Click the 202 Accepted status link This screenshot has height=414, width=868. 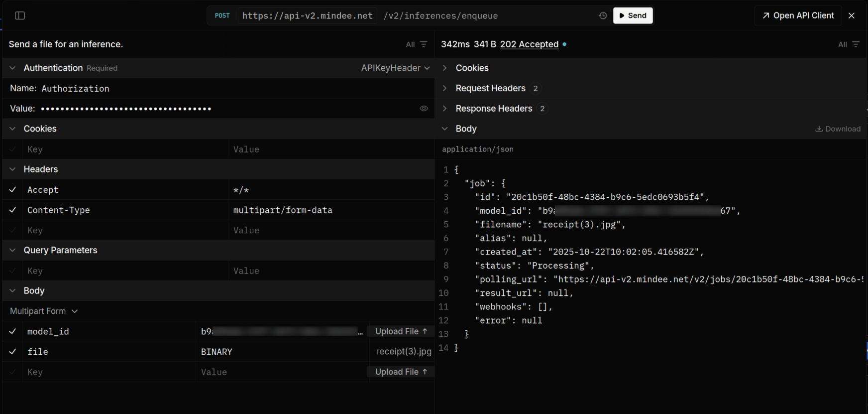click(529, 44)
